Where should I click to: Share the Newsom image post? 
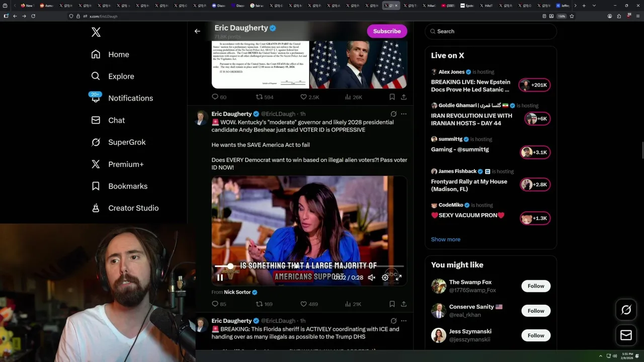tap(404, 97)
